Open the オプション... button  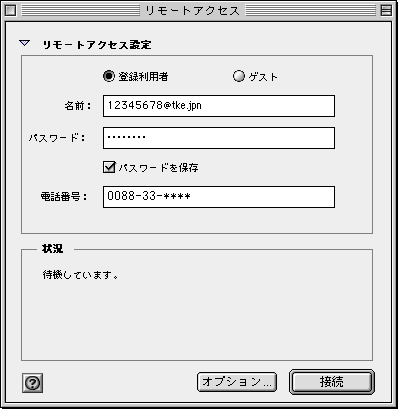coord(237,382)
